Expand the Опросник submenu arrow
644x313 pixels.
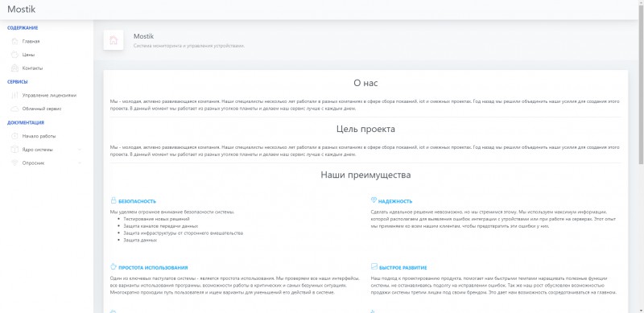tap(79, 163)
